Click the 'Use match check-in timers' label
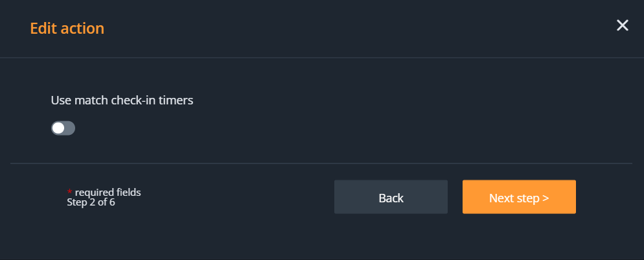644x260 pixels. point(122,100)
